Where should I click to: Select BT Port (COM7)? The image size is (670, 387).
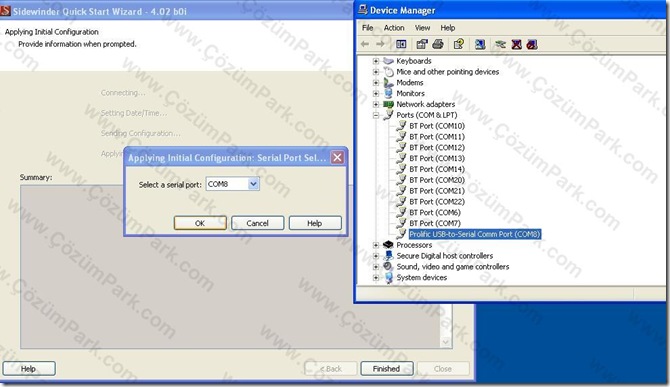(x=435, y=223)
